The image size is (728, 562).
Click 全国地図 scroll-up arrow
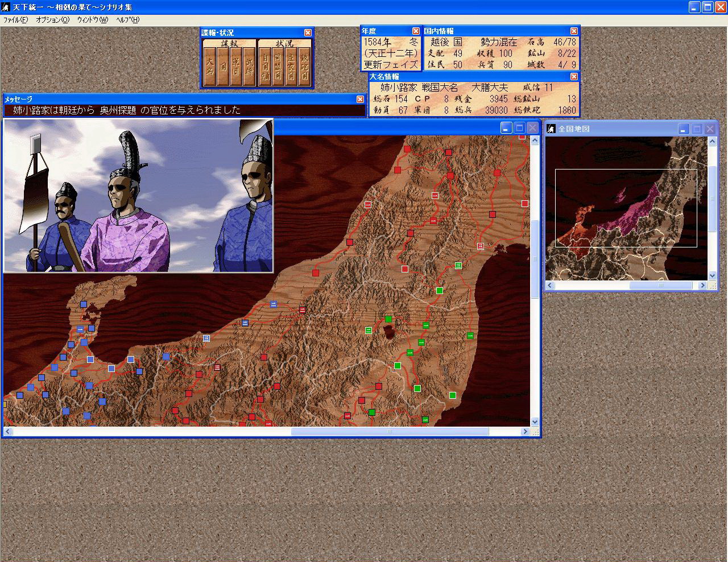click(x=713, y=141)
